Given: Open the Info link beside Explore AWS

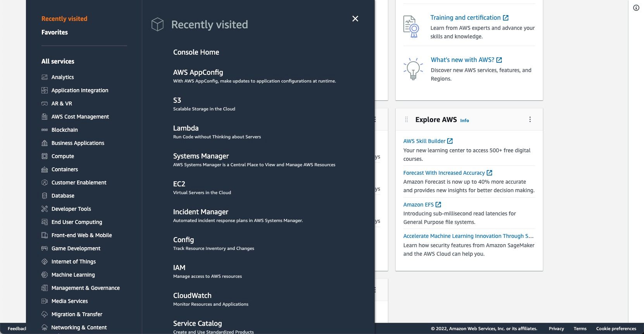Looking at the screenshot, I should tap(465, 121).
